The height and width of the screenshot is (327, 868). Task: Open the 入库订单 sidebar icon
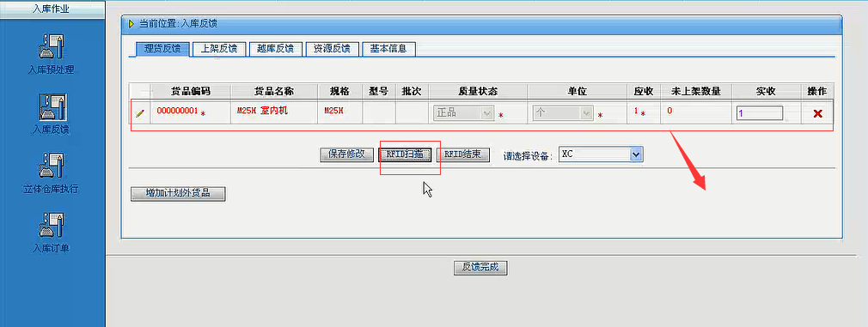tap(51, 226)
